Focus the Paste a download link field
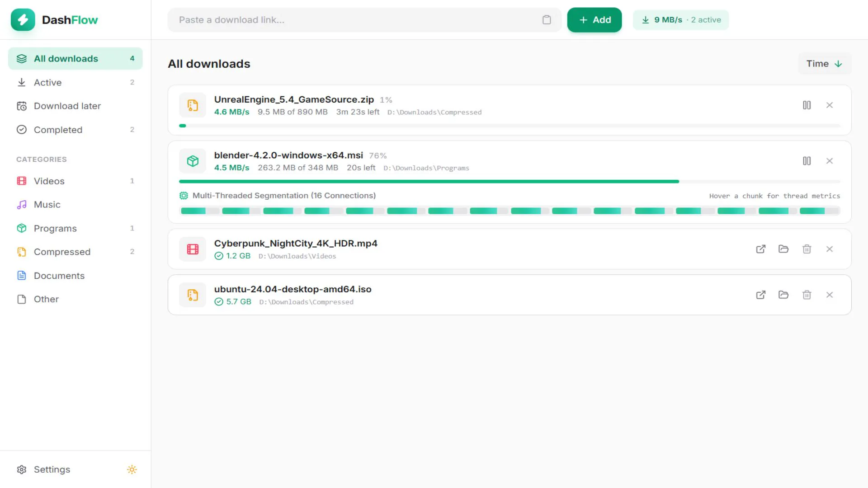Viewport: 868px width, 488px height. click(364, 20)
